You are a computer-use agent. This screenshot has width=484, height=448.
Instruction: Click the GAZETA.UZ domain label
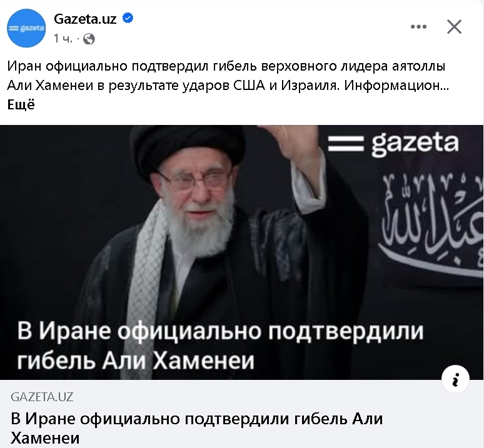pyautogui.click(x=42, y=397)
